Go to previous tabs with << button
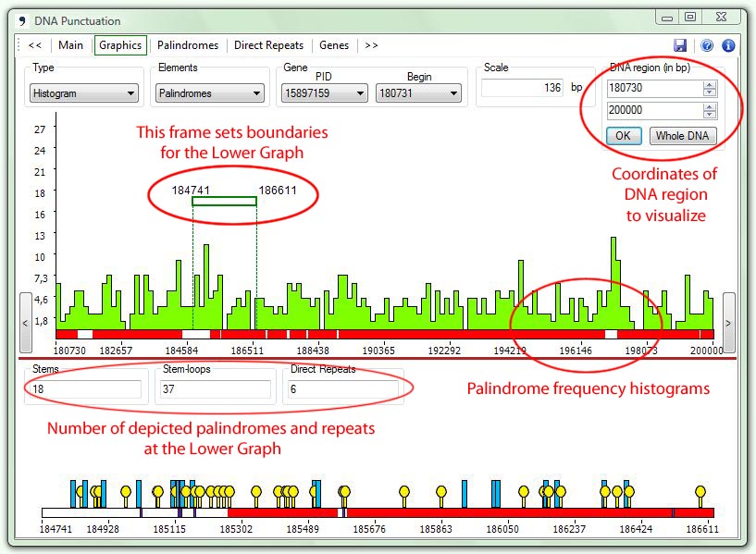This screenshot has height=554, width=756. (35, 45)
